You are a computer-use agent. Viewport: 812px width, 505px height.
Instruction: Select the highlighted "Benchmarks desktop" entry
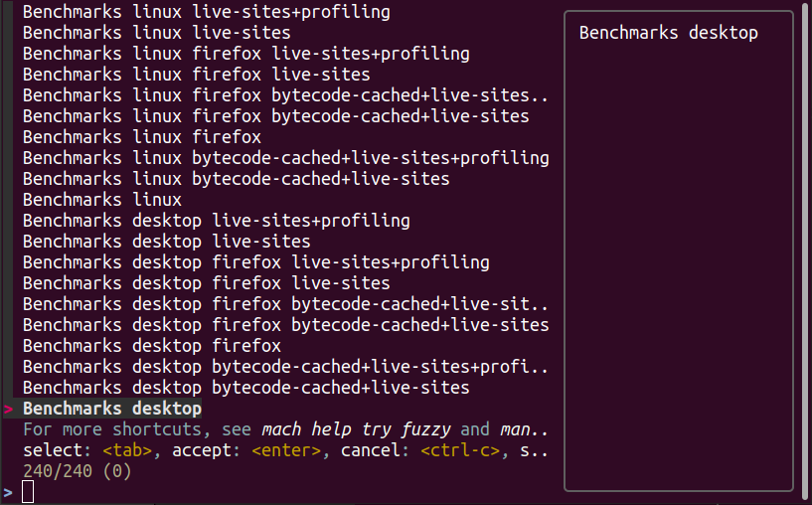111,409
